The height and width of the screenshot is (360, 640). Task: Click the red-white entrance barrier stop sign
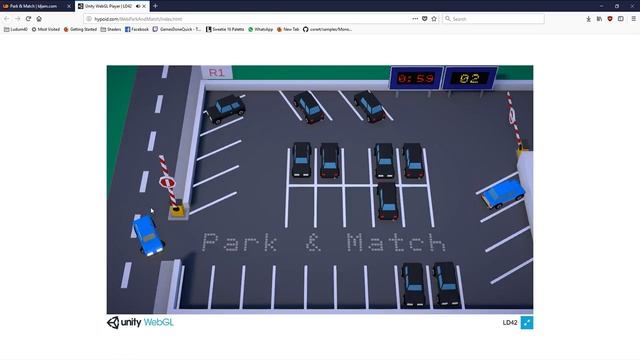pyautogui.click(x=167, y=182)
